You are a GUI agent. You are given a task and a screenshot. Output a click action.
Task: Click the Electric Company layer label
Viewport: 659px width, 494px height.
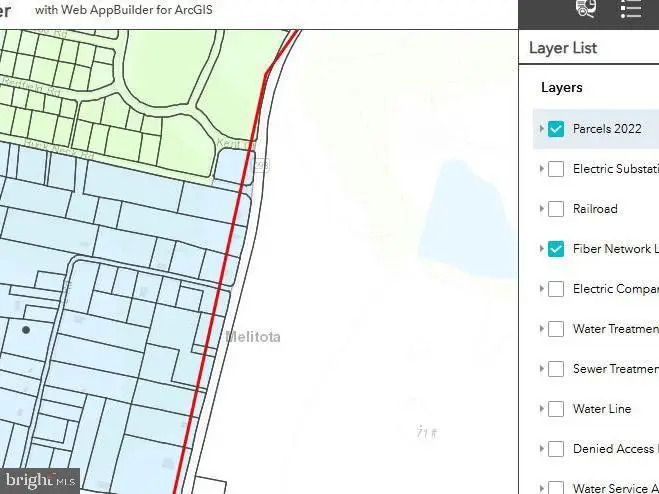(x=614, y=289)
